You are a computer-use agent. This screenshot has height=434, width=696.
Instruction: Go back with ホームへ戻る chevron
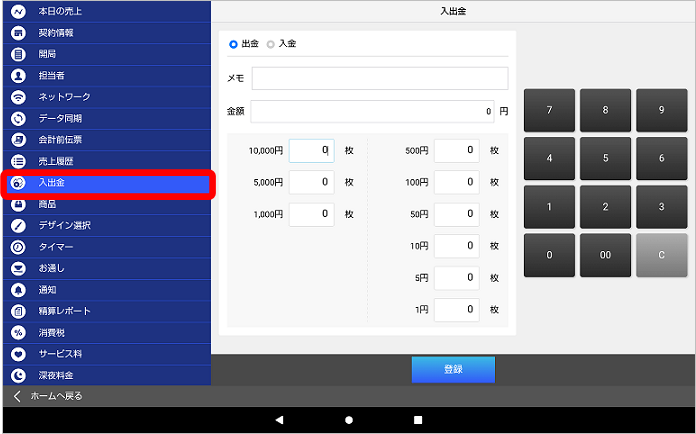pyautogui.click(x=17, y=396)
